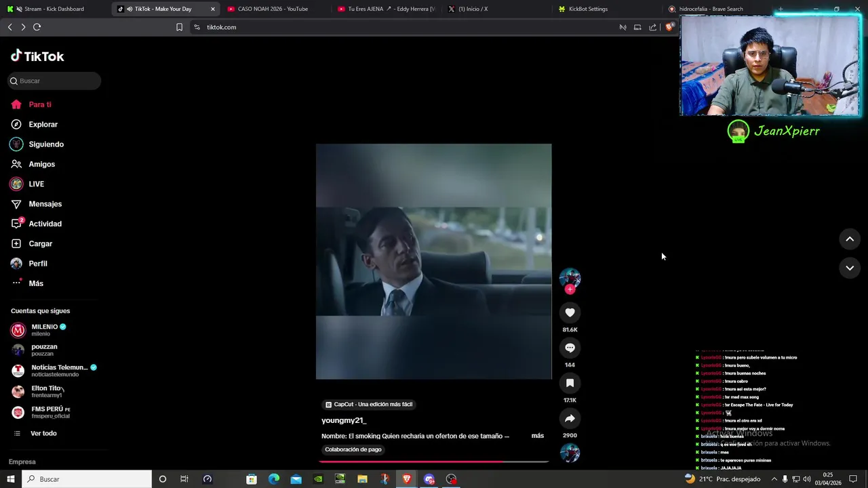Open the LIVE section
Screen dimensions: 868x488
(27, 184)
